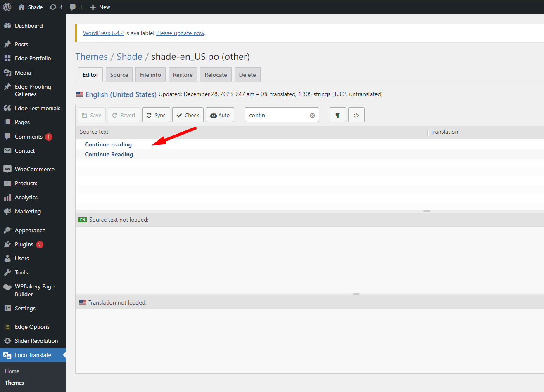The width and height of the screenshot is (544, 392).
Task: Open the WPBakery Page Builder icon
Action: 7,287
